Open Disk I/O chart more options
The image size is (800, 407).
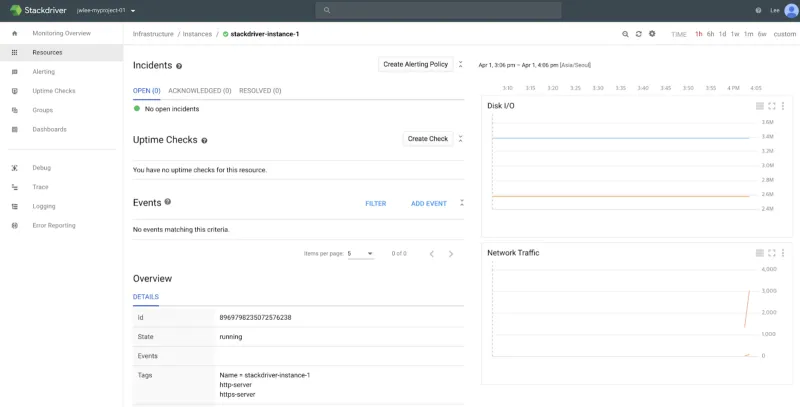pyautogui.click(x=783, y=106)
